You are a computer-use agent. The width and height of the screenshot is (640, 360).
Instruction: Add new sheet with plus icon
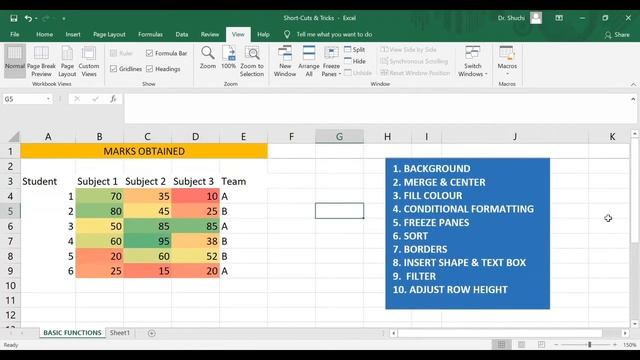pos(151,333)
